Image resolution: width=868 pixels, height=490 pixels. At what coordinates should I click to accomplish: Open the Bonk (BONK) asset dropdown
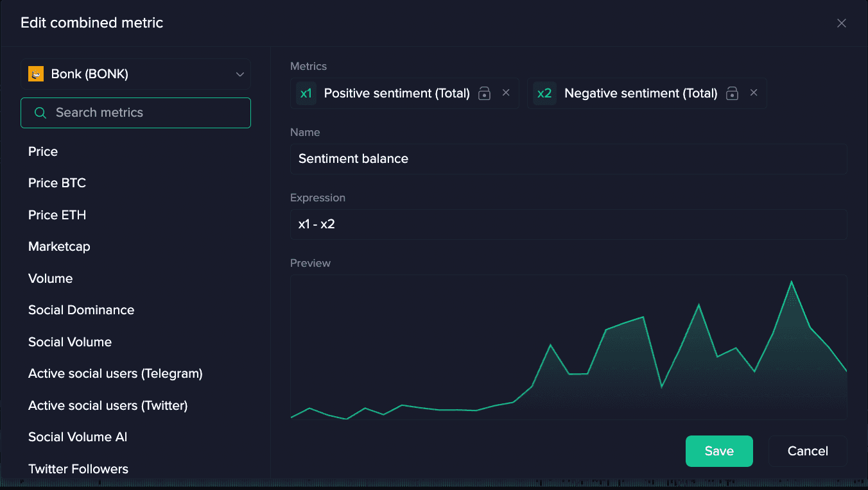tap(135, 74)
